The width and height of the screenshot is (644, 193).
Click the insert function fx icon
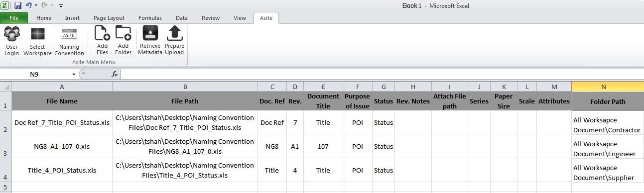pyautogui.click(x=115, y=74)
